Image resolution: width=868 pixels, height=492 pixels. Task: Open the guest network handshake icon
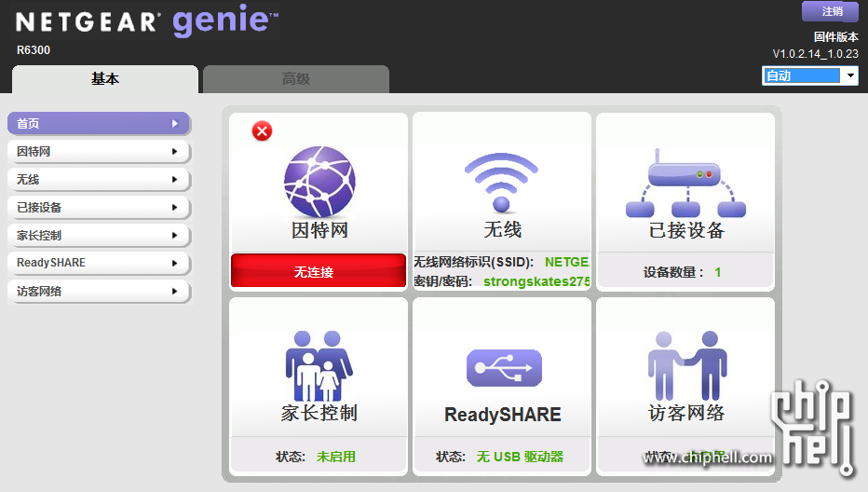[687, 365]
